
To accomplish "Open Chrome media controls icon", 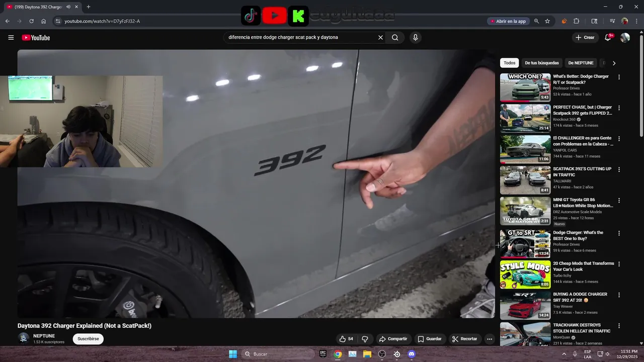I will (612, 21).
